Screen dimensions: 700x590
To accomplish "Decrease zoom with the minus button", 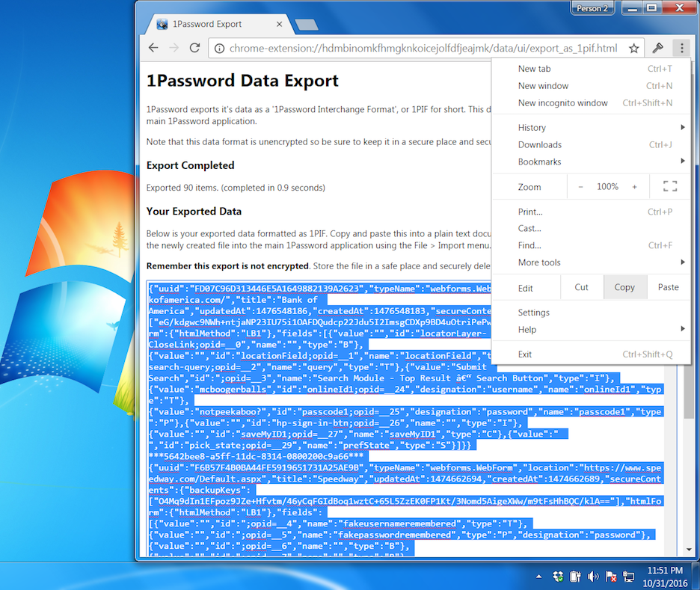I will click(x=580, y=186).
